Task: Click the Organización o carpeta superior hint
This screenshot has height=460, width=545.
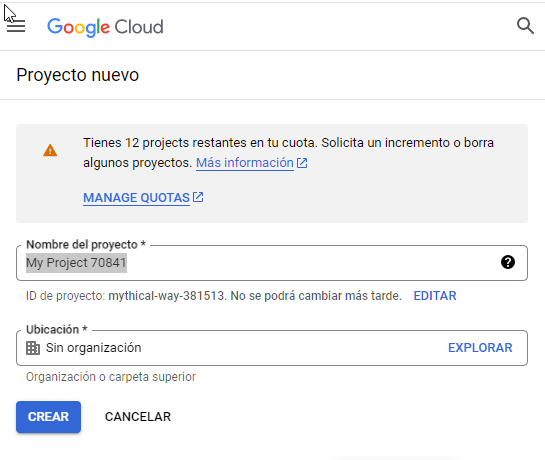Action: [x=111, y=377]
